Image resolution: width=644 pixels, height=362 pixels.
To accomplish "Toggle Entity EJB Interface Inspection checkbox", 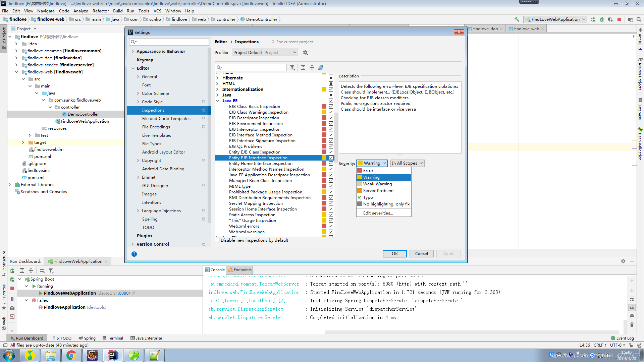I will 331,158.
